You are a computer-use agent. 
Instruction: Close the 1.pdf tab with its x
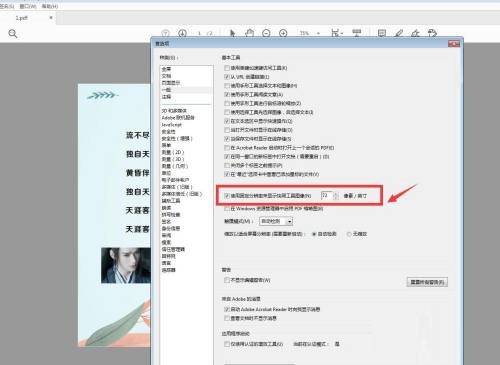51,18
